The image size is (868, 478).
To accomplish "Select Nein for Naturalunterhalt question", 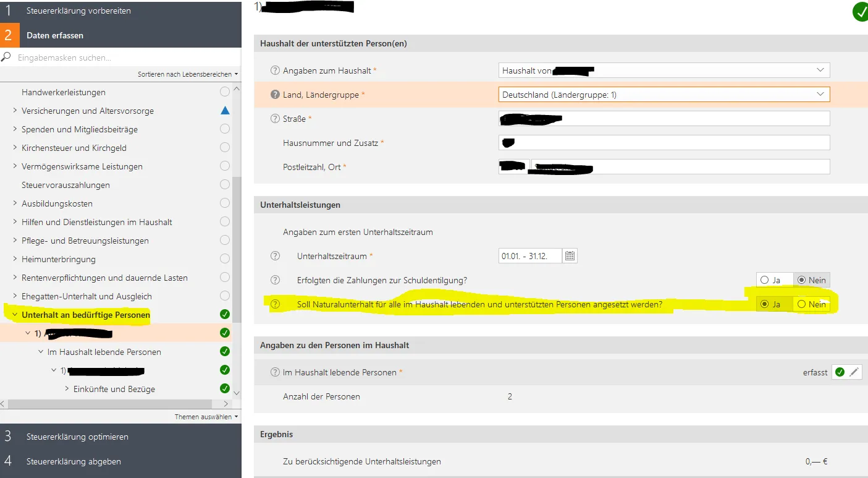I will tap(802, 304).
